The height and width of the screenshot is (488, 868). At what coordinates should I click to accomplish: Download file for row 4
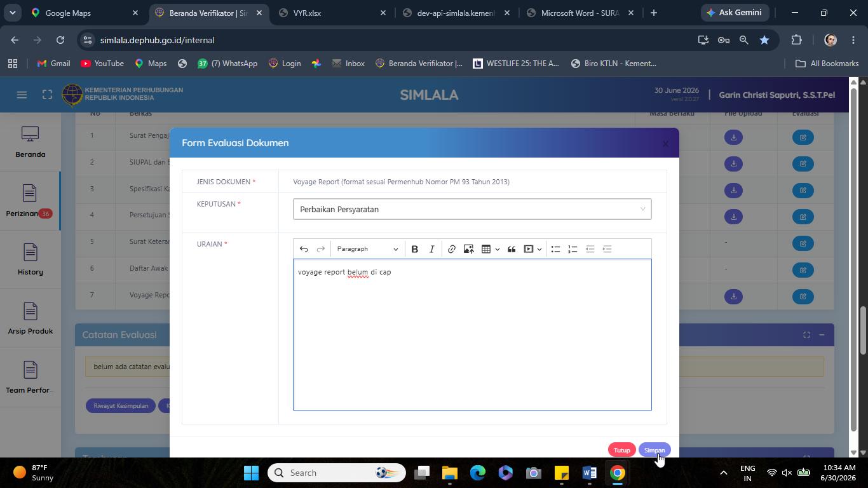point(733,217)
